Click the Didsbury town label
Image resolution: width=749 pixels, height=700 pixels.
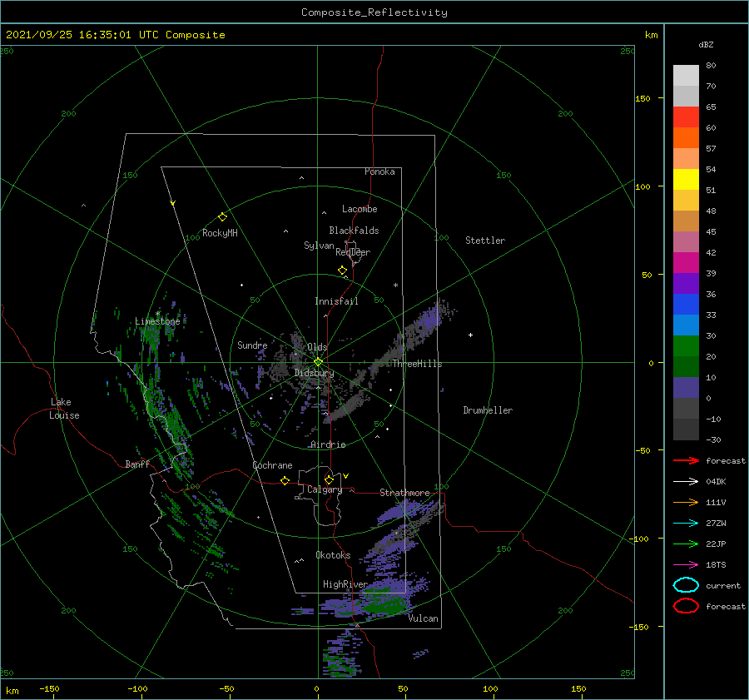(314, 373)
